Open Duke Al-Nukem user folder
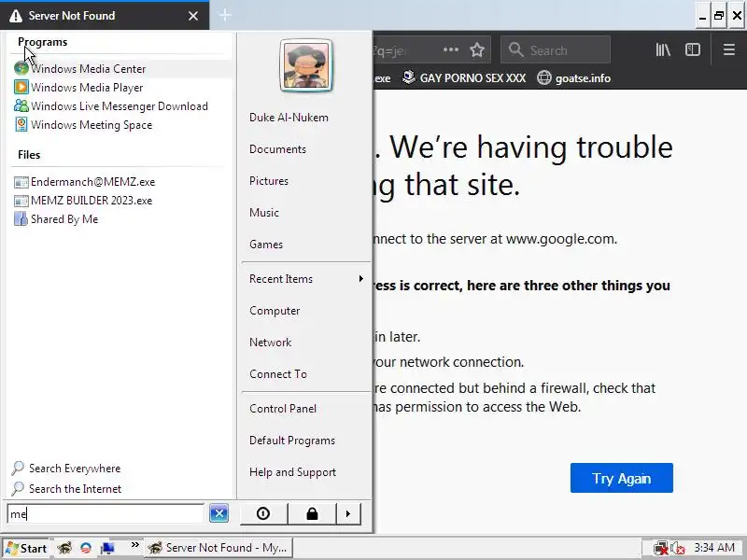Screen dimensions: 747x560 [x=289, y=118]
